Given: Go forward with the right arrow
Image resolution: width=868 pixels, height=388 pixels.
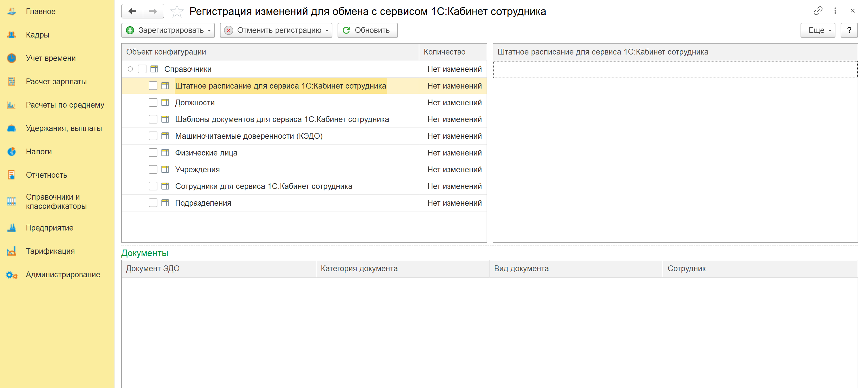Looking at the screenshot, I should point(153,11).
